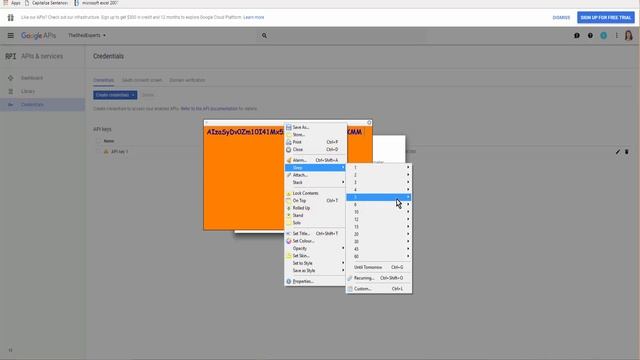Click Sign Up For Free Trial button

606,18
